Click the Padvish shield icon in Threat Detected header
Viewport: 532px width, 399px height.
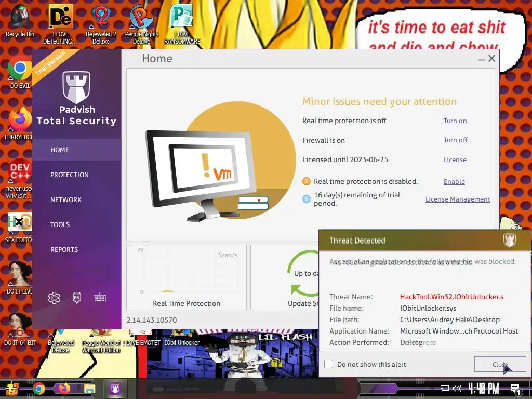point(509,240)
